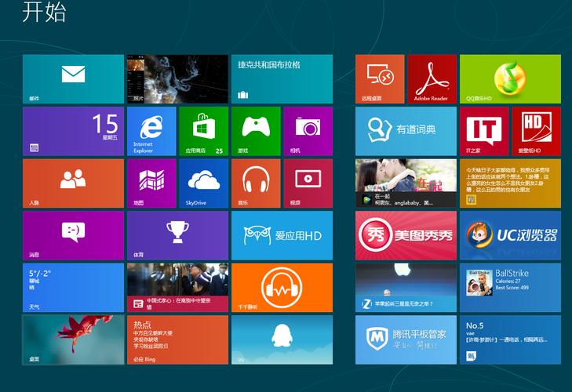
Task: Open the Remote Desktop tile
Action: pos(380,78)
